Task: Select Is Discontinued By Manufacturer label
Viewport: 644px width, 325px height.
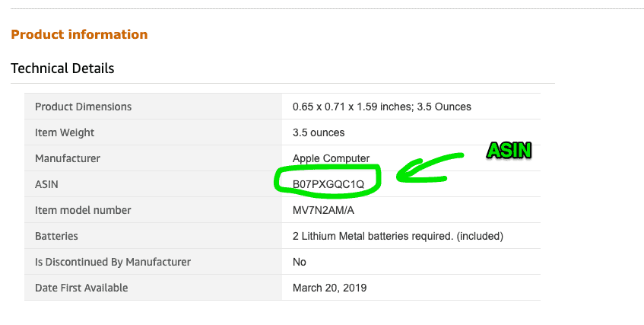Action: (x=113, y=262)
